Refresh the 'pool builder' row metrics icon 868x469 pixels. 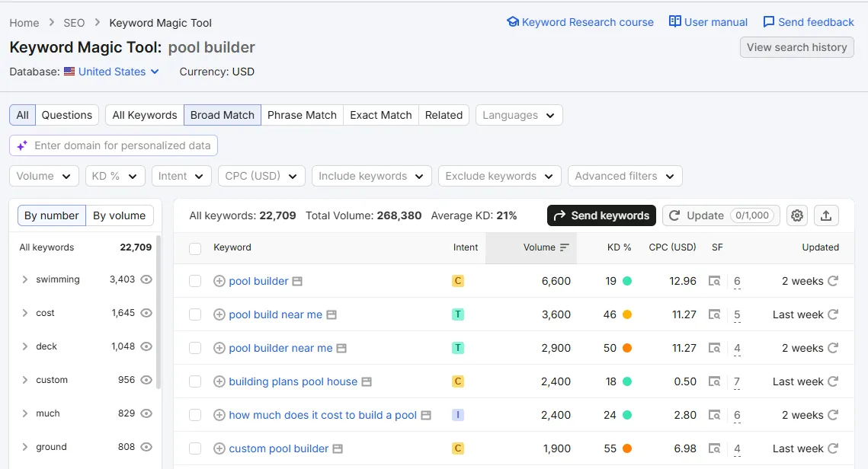[x=833, y=281]
